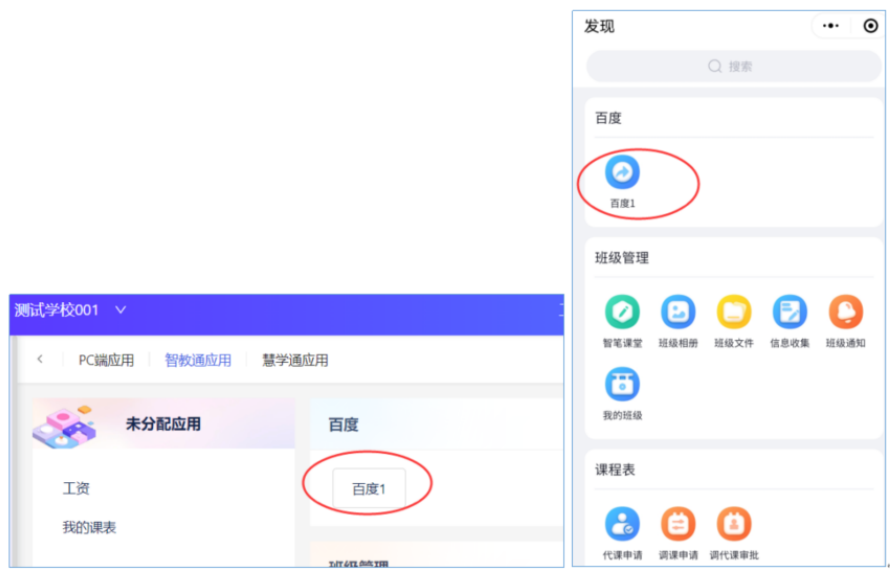The width and height of the screenshot is (890, 575).
Task: Click the 课程表 section title in 发现
Action: 615,469
